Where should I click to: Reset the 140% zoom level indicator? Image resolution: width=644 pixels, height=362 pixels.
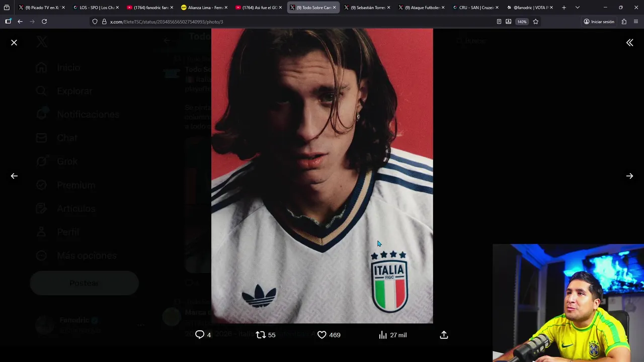[522, 22]
